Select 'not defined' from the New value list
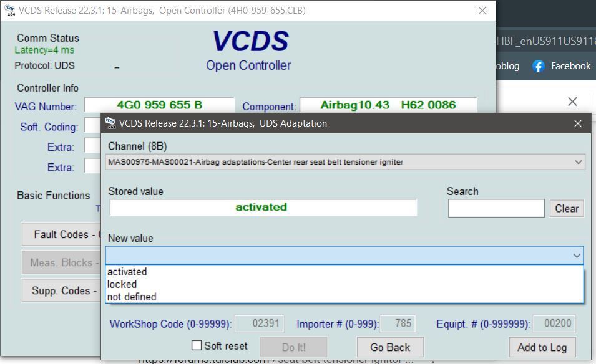 tap(132, 297)
